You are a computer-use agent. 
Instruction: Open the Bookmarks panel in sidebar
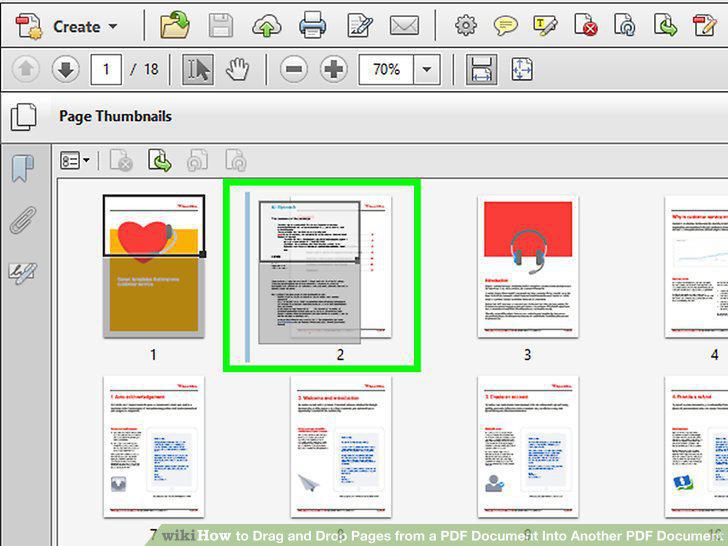click(23, 168)
